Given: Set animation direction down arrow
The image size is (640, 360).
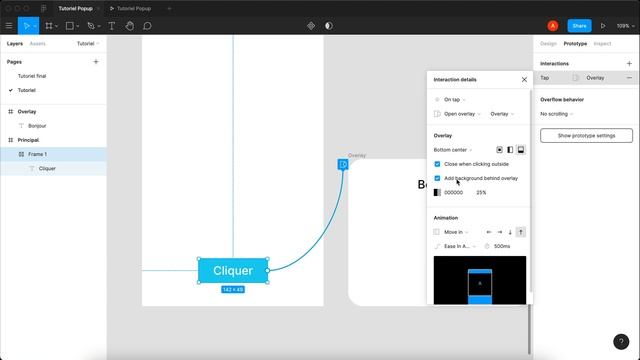Looking at the screenshot, I should coord(510,232).
